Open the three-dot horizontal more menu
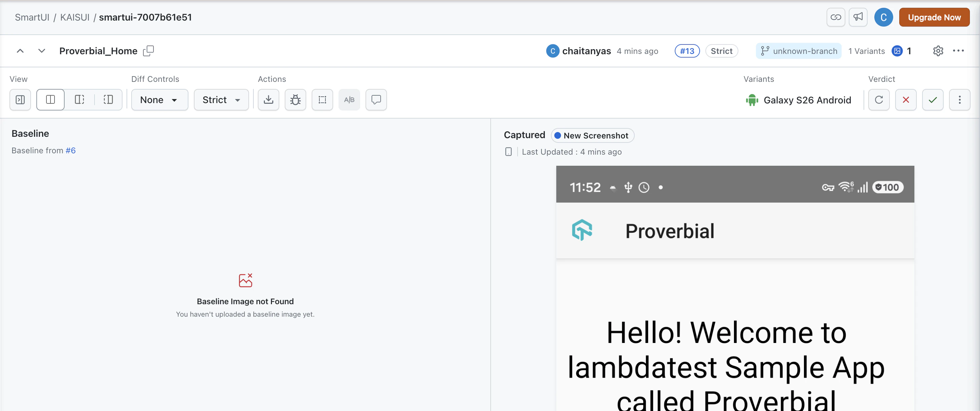The width and height of the screenshot is (980, 411). (958, 51)
